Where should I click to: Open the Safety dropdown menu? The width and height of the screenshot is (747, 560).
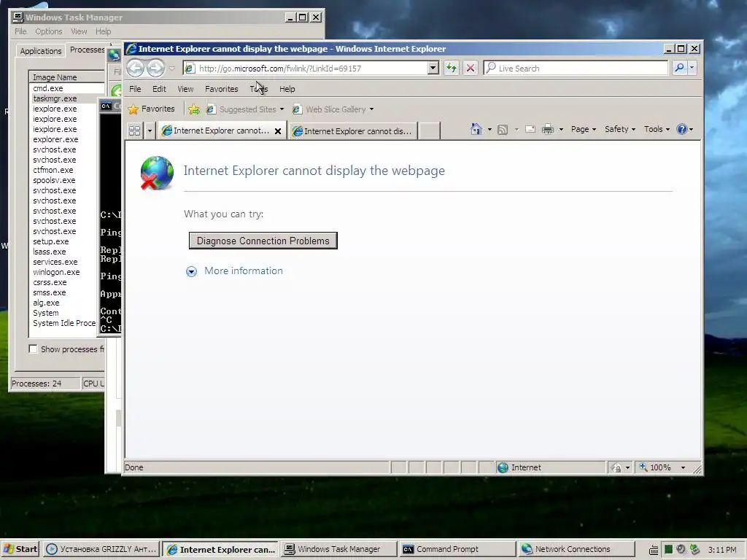point(620,129)
